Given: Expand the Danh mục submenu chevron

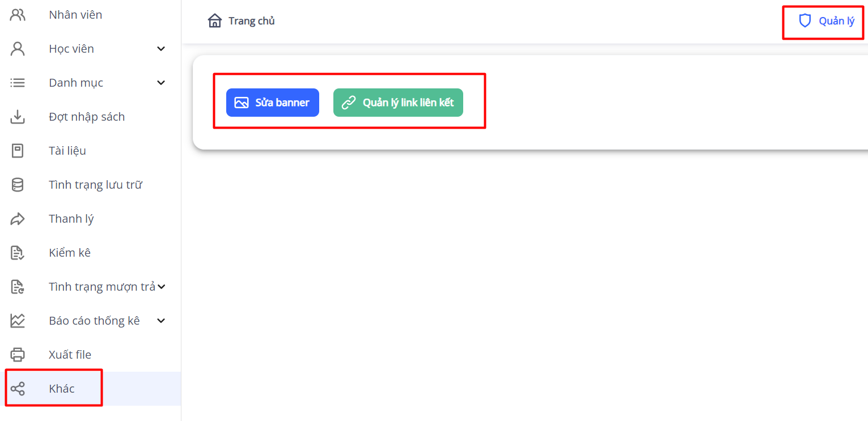Looking at the screenshot, I should click(161, 83).
